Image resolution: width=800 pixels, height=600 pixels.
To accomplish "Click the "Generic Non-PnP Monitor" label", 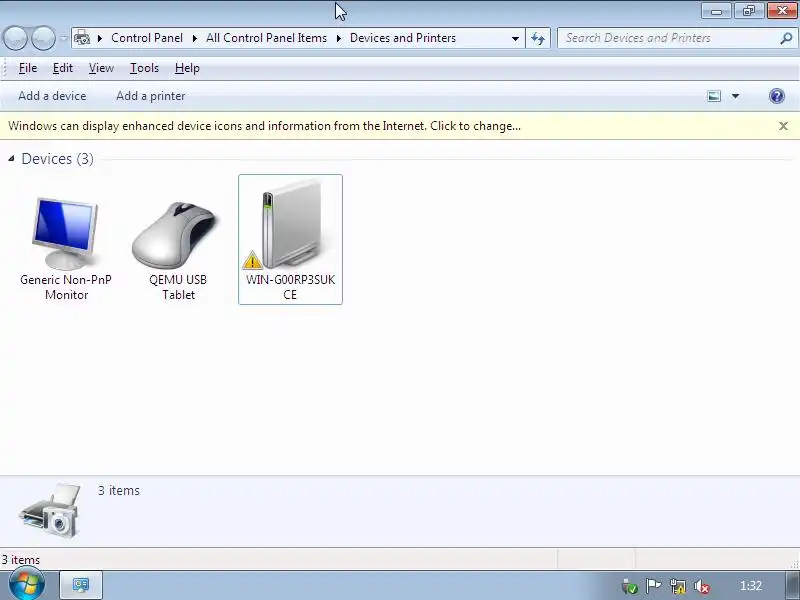I will coord(66,287).
